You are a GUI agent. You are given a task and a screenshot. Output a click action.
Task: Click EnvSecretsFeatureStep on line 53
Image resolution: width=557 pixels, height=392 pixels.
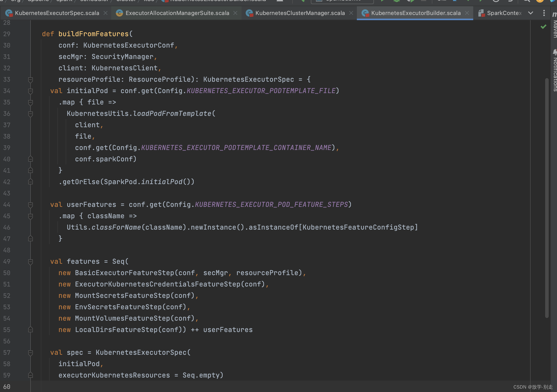(x=118, y=307)
